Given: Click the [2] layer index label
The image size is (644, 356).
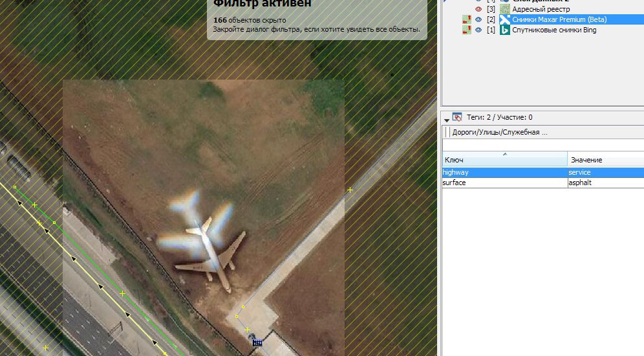Looking at the screenshot, I should 491,19.
